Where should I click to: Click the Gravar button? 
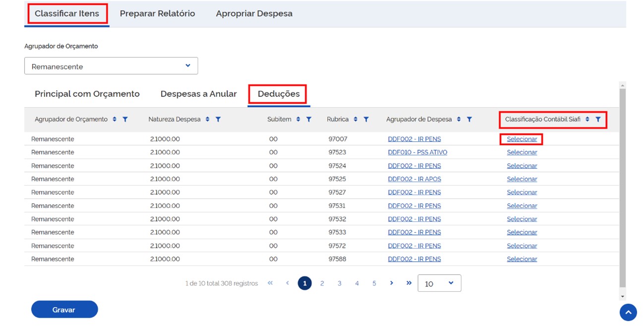(64, 310)
